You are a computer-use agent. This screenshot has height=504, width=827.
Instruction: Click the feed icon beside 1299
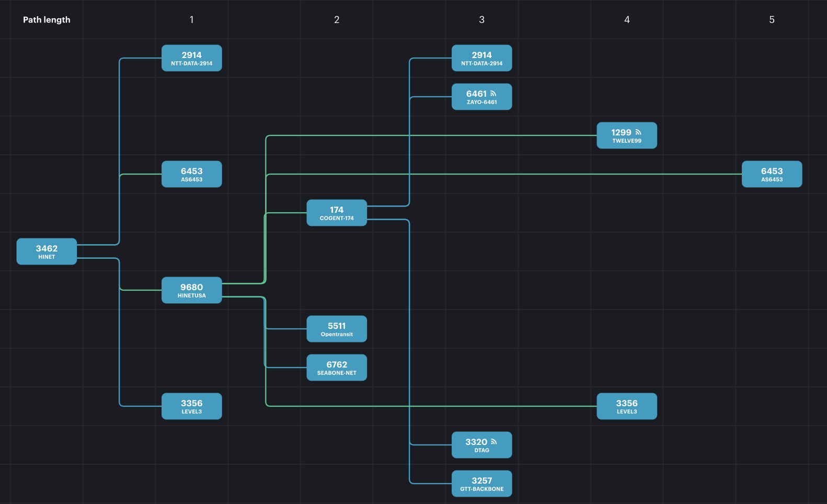tap(638, 132)
